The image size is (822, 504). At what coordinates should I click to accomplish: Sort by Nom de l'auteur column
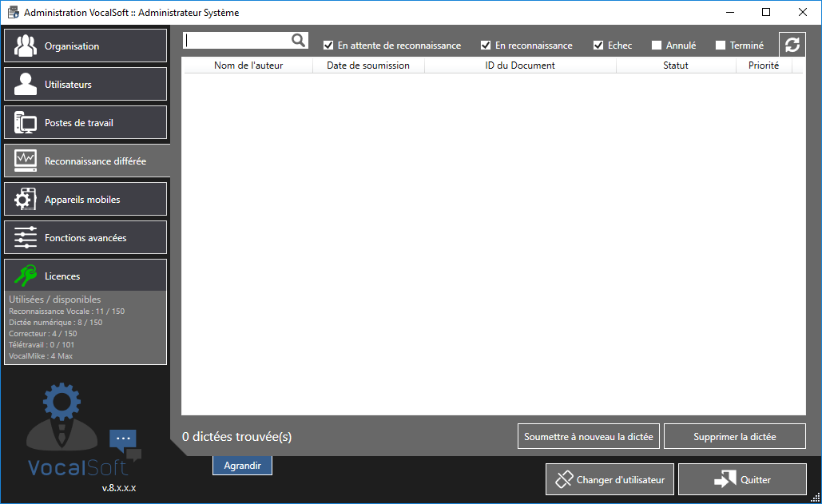(x=248, y=65)
